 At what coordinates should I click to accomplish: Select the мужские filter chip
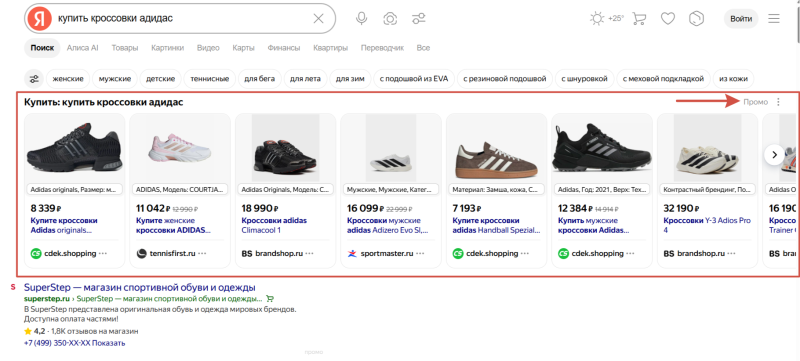(x=115, y=79)
